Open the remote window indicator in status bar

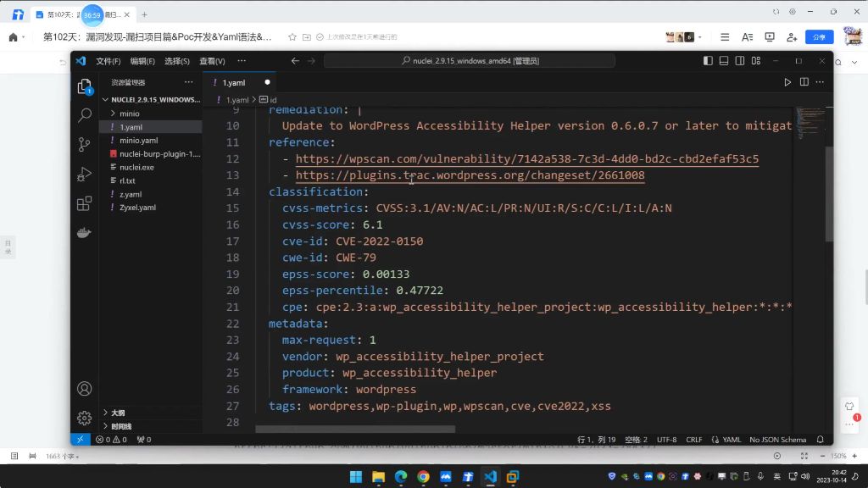tap(80, 440)
